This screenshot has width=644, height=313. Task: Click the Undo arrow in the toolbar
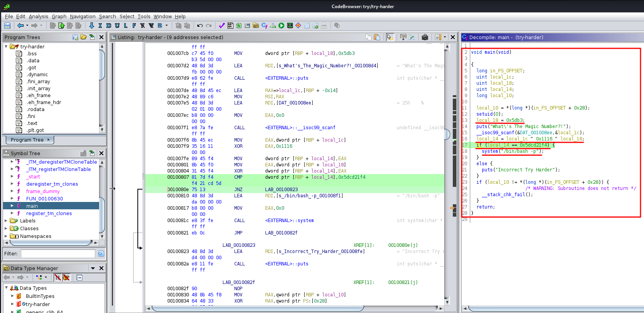point(200,26)
